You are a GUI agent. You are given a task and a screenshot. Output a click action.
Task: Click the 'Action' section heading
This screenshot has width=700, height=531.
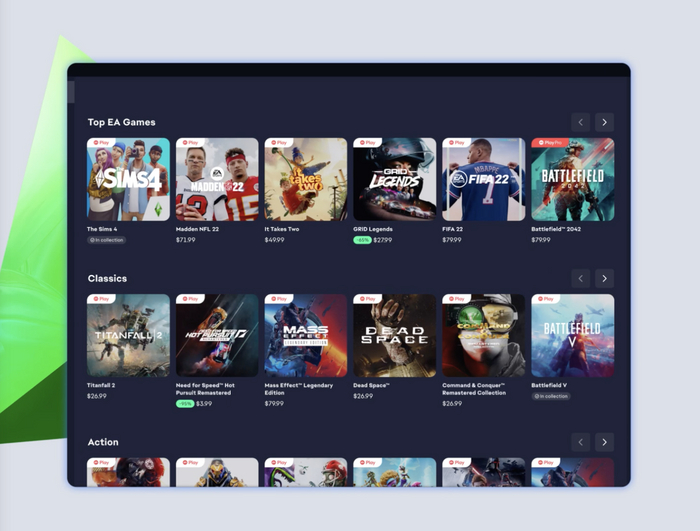(103, 442)
